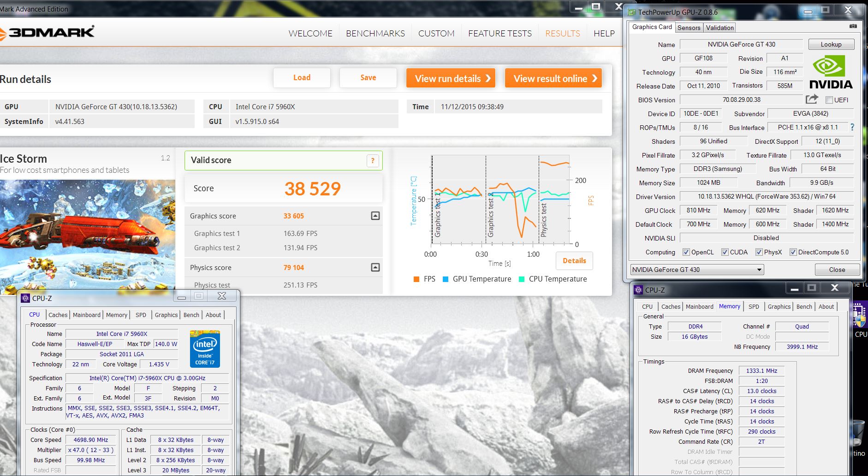Click the DRAM Frequency value 1333.1 MHz
The height and width of the screenshot is (476, 868).
pos(761,371)
